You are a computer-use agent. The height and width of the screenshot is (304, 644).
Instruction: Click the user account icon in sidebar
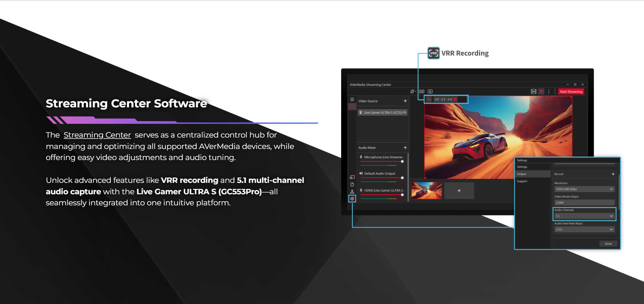(352, 191)
